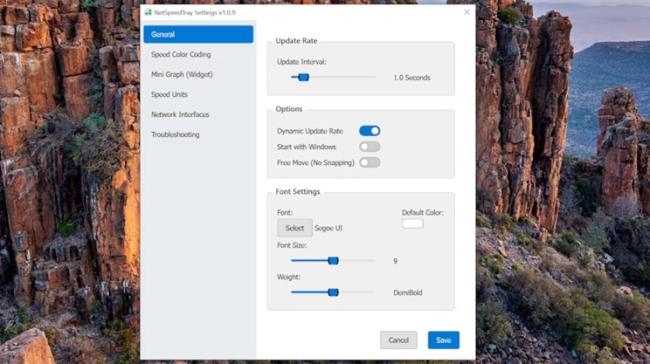Click the Font Size slider handle

tap(333, 261)
